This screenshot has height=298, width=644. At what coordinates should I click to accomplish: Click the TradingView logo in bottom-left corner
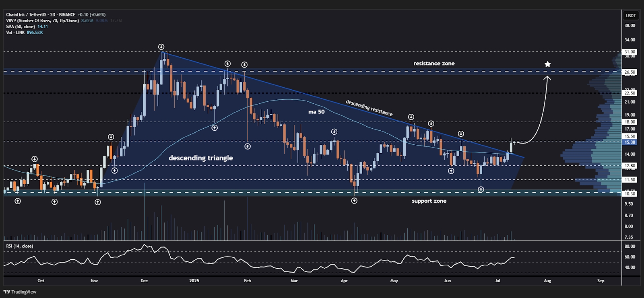20,292
